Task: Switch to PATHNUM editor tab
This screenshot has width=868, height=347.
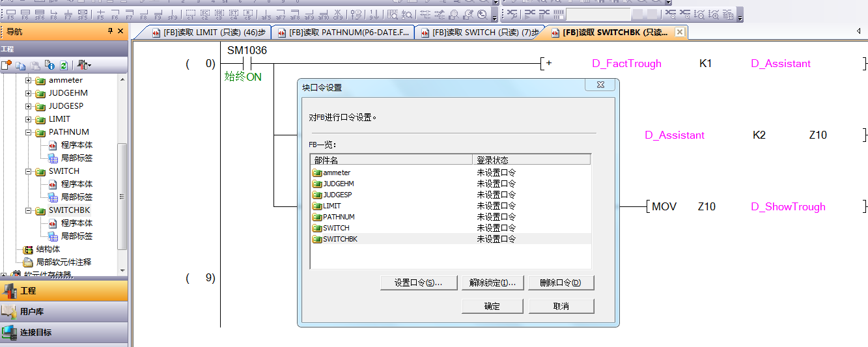Action: coord(343,33)
